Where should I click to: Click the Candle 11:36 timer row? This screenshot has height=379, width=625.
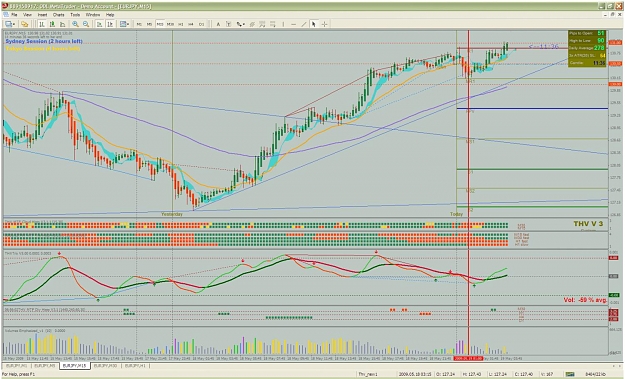587,63
